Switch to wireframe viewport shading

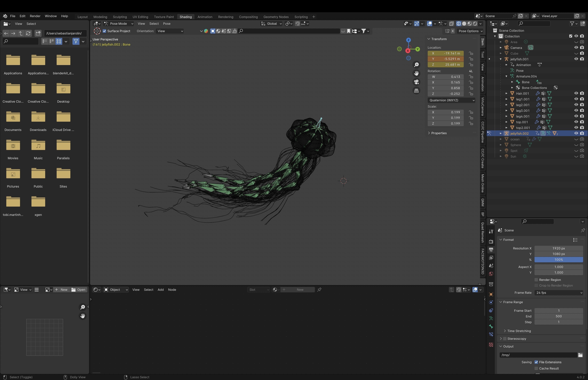(459, 24)
